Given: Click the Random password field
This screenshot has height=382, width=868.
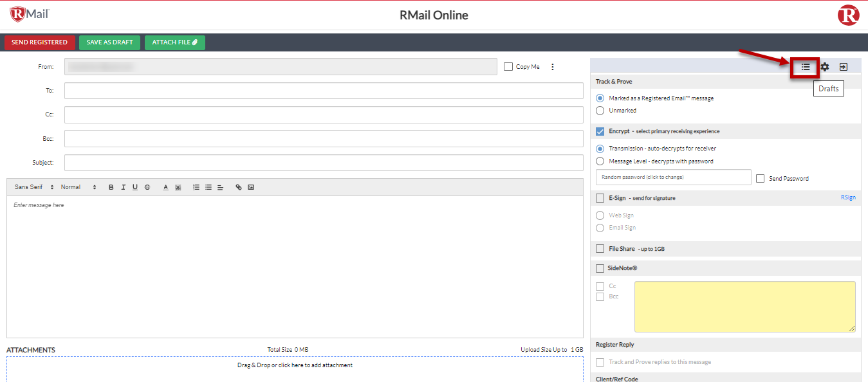Looking at the screenshot, I should click(x=674, y=177).
